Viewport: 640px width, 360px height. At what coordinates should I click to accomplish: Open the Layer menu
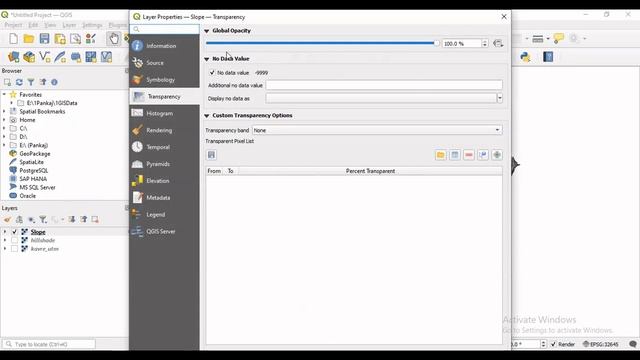pos(69,25)
